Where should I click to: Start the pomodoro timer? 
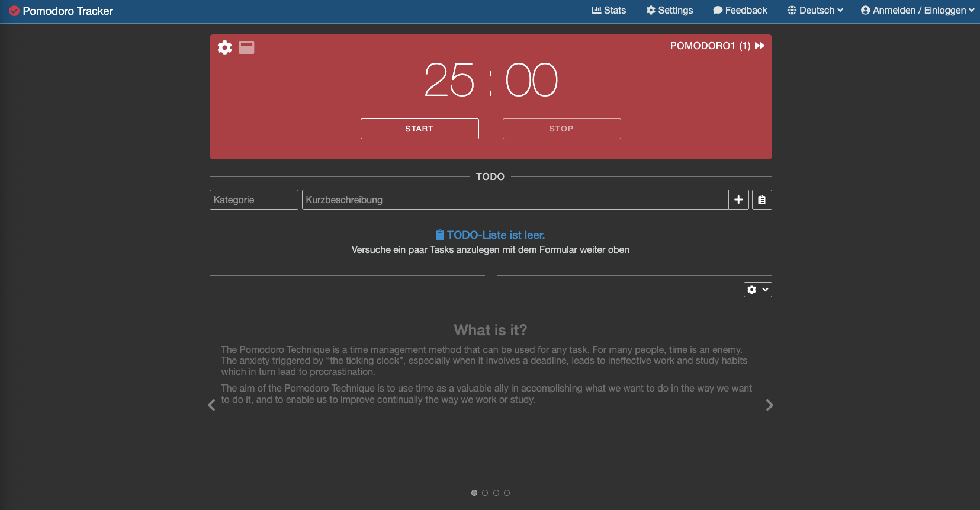click(420, 129)
